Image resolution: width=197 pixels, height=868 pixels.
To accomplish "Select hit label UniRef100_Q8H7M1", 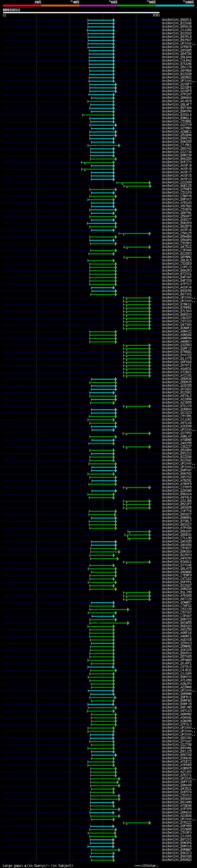I will (177, 213).
